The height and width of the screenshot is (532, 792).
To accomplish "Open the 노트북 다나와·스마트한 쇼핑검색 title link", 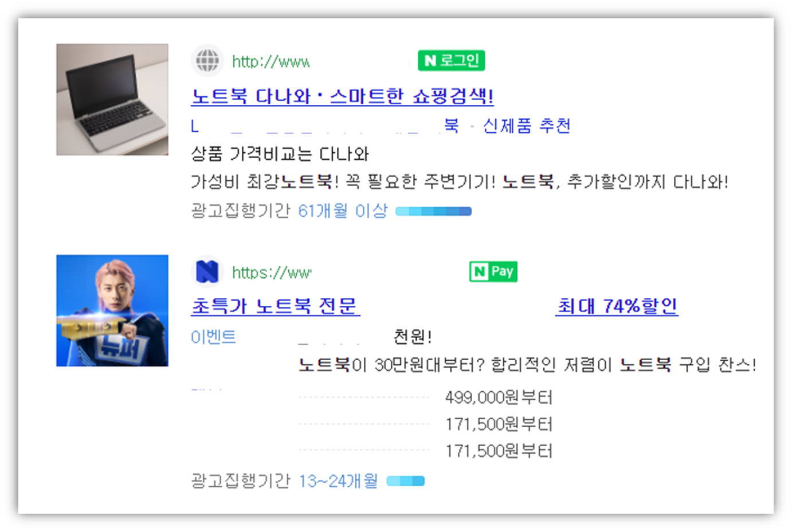I will click(342, 96).
